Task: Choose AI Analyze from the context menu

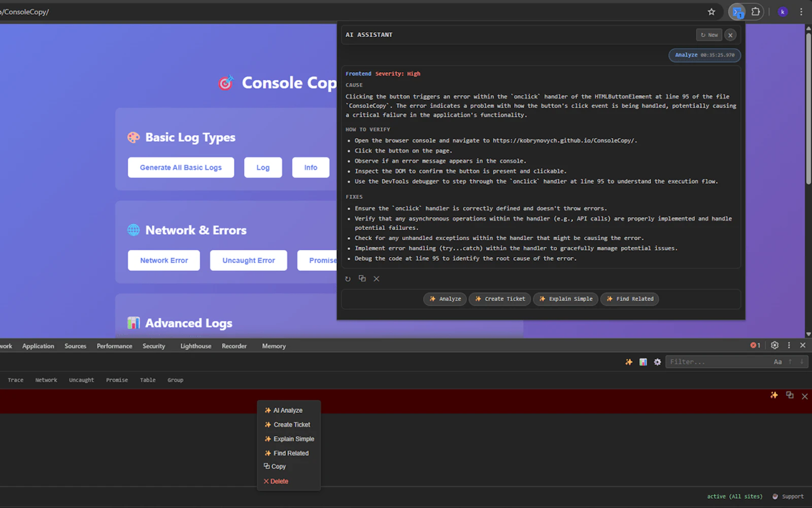Action: 289,410
